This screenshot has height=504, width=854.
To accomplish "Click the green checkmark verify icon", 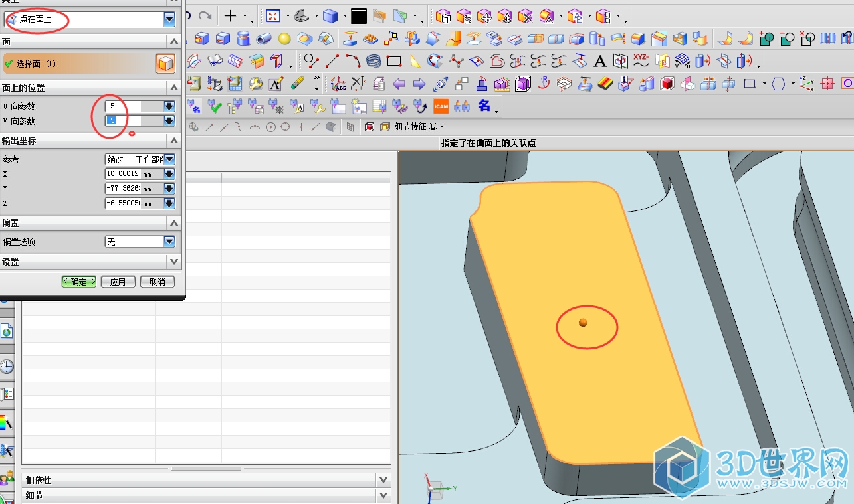I will click(215, 106).
